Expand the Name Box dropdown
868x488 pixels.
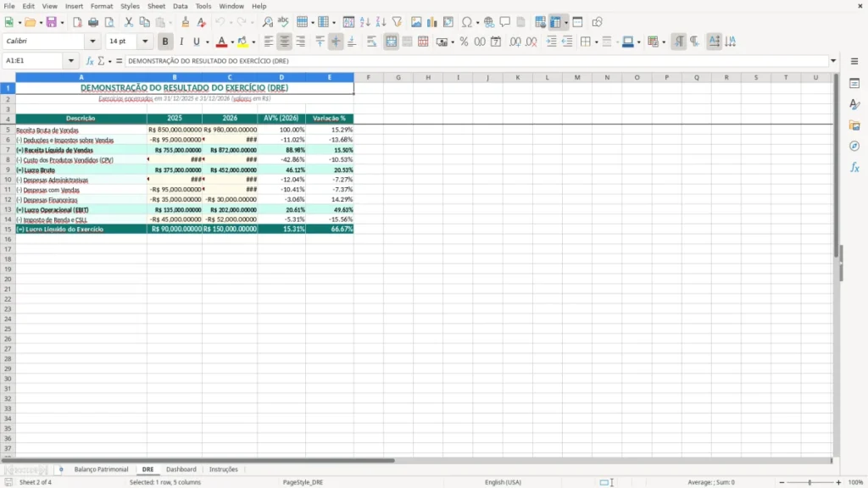(x=71, y=61)
